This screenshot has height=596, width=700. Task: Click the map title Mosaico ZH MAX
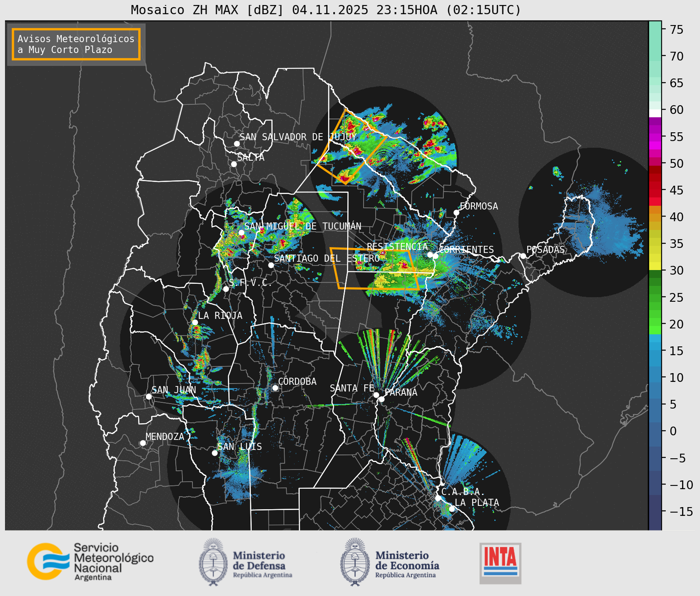[326, 10]
